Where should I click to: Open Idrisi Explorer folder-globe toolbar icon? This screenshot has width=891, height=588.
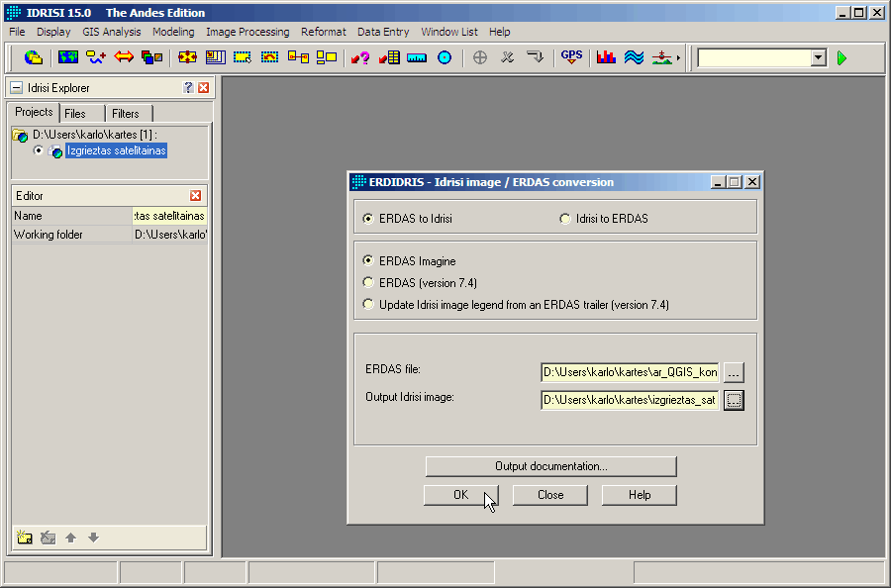pos(34,57)
